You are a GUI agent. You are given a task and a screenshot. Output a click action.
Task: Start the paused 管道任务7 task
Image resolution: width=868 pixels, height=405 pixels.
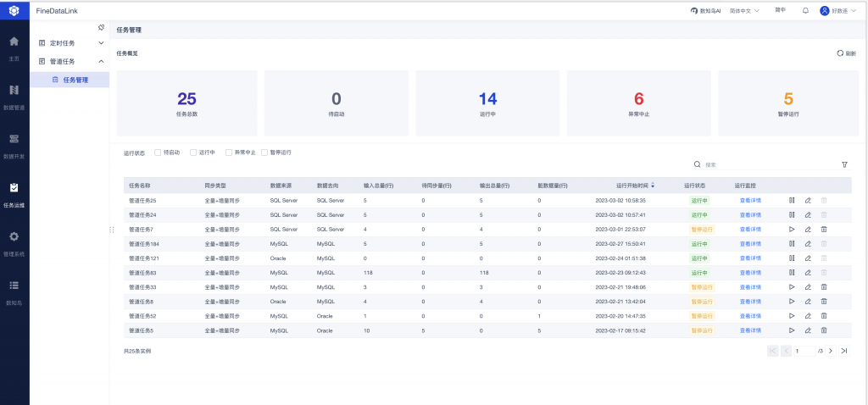pos(792,229)
